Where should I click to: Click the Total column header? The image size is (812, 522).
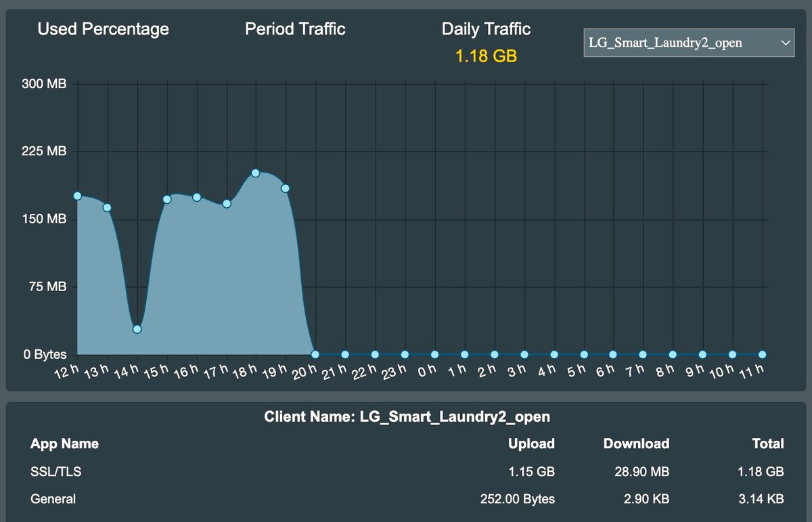(x=767, y=443)
